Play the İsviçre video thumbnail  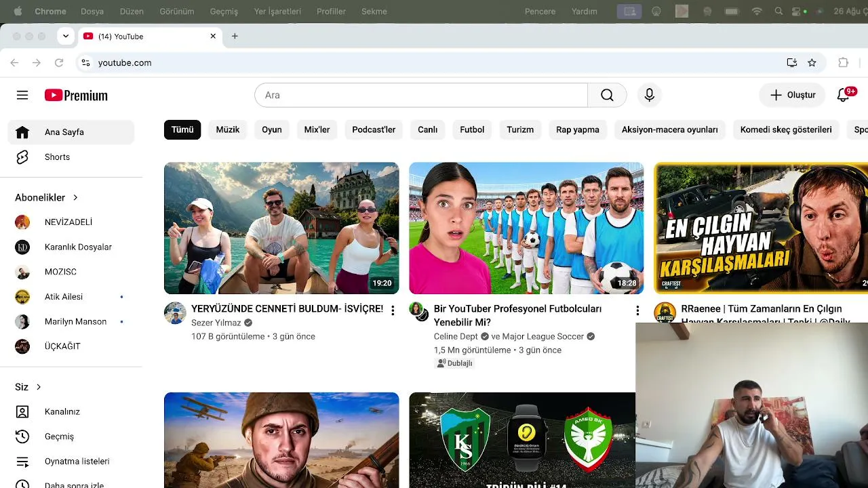281,228
